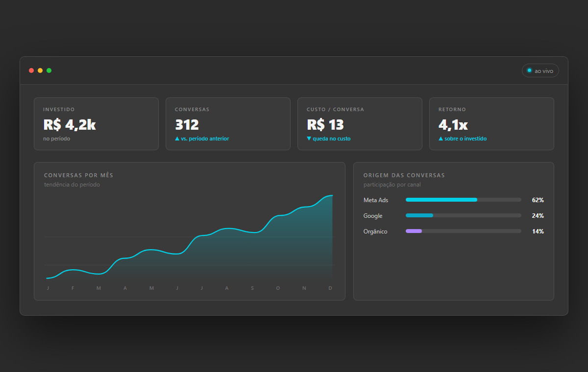
Task: Click the first J month marker on axis
Action: [x=48, y=288]
